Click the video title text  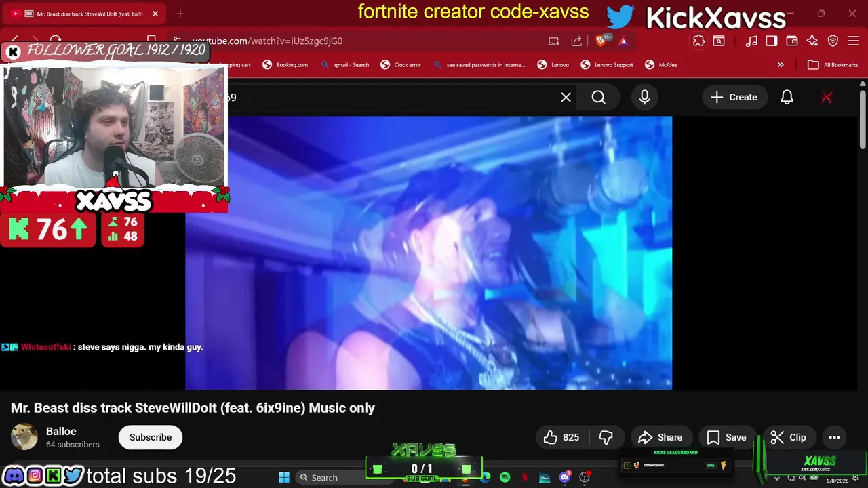[x=193, y=408]
